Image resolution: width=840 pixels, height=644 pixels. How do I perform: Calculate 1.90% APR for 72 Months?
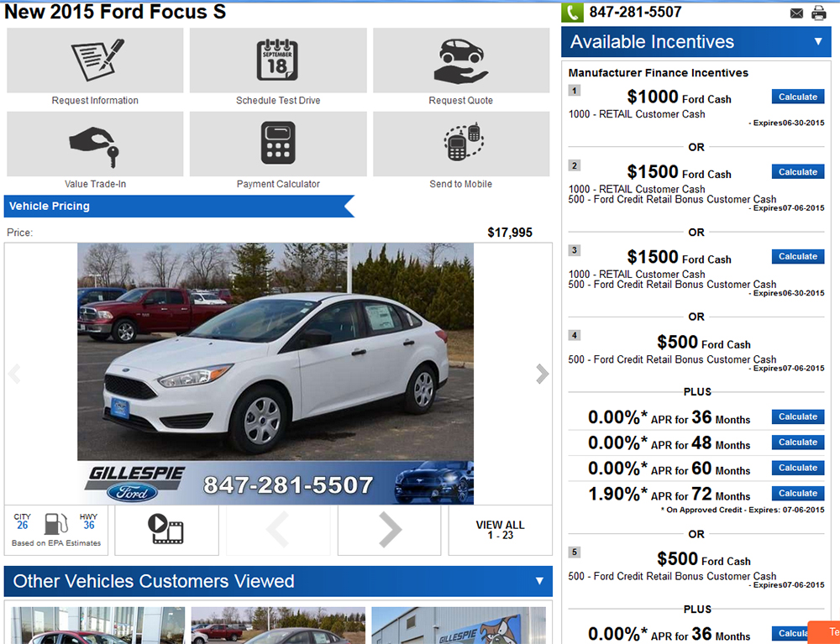coord(798,493)
